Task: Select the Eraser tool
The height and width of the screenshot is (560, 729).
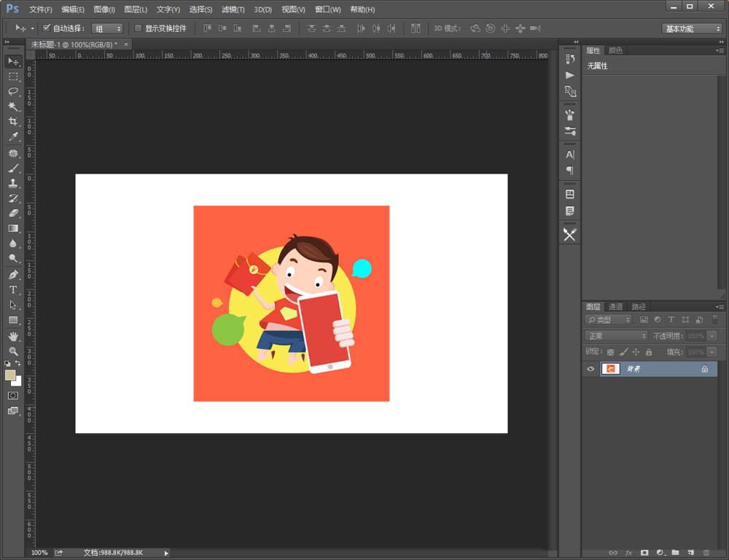Action: [x=13, y=213]
